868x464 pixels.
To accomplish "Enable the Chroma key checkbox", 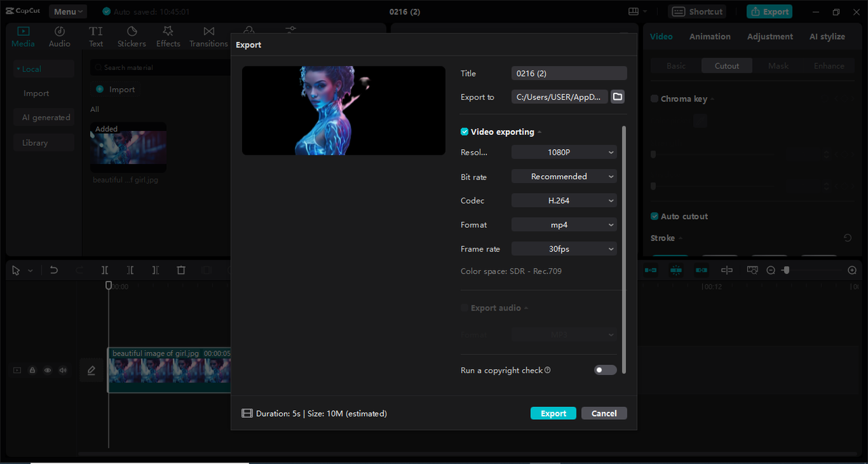I will (x=654, y=99).
